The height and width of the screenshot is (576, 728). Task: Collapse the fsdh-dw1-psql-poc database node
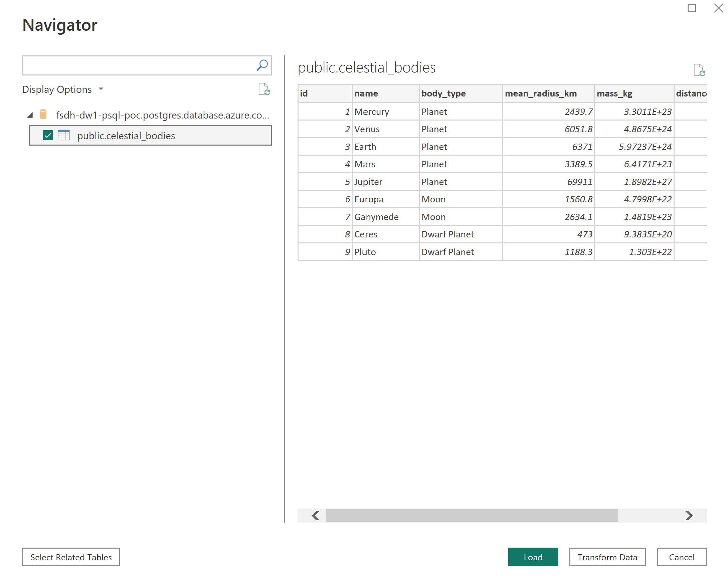pyautogui.click(x=30, y=115)
